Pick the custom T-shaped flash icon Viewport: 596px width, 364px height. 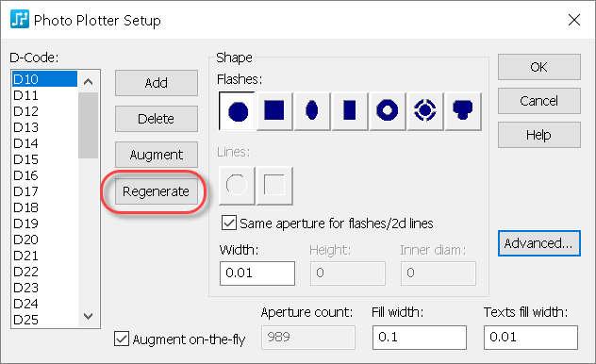[x=463, y=111]
